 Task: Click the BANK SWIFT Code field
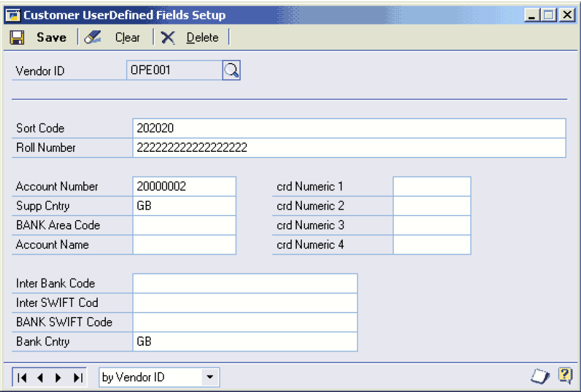[244, 322]
